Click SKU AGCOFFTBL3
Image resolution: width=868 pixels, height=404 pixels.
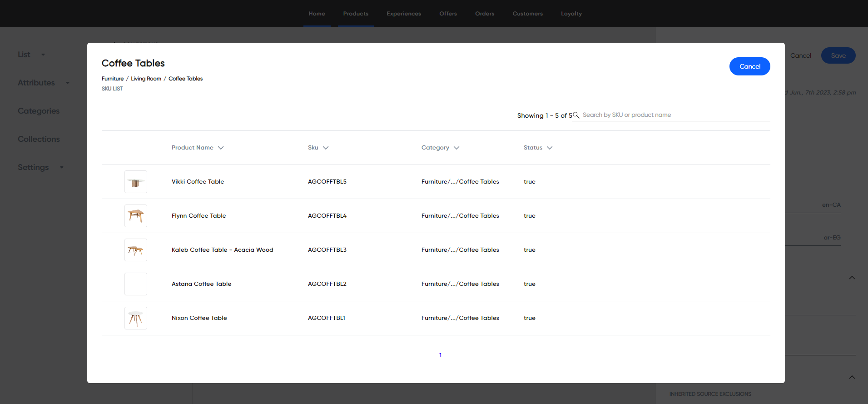coord(327,250)
